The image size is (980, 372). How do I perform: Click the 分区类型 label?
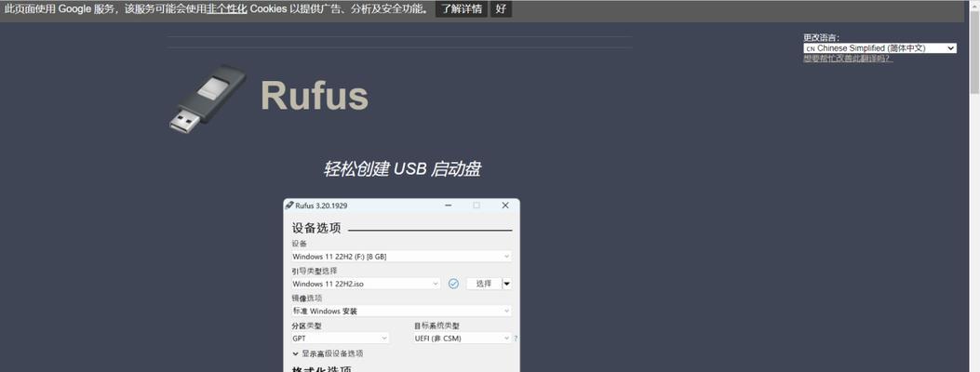coord(307,325)
